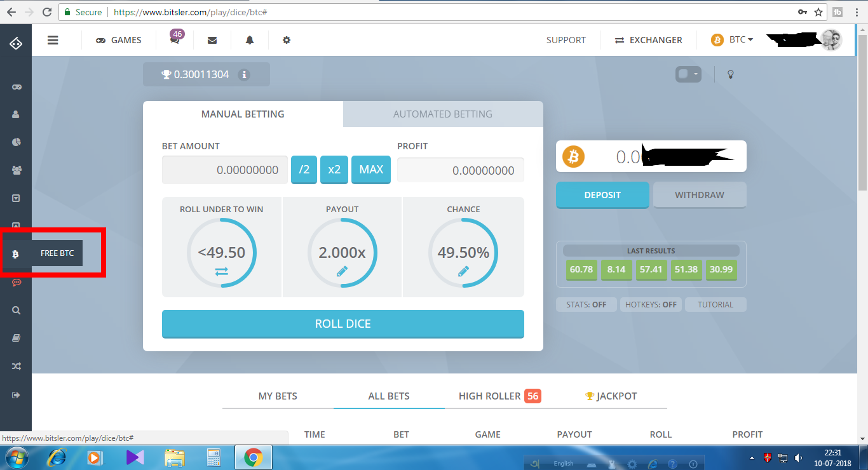
Task: Select the Jackpot tab
Action: click(611, 396)
